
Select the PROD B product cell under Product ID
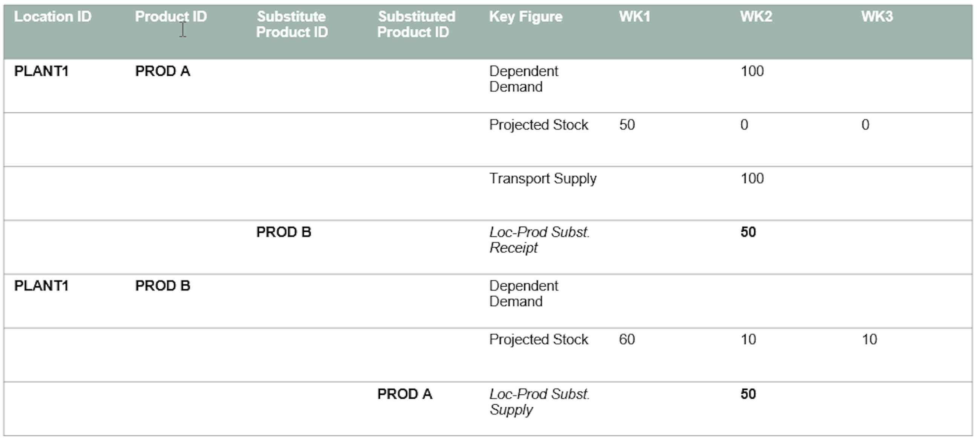(x=162, y=286)
